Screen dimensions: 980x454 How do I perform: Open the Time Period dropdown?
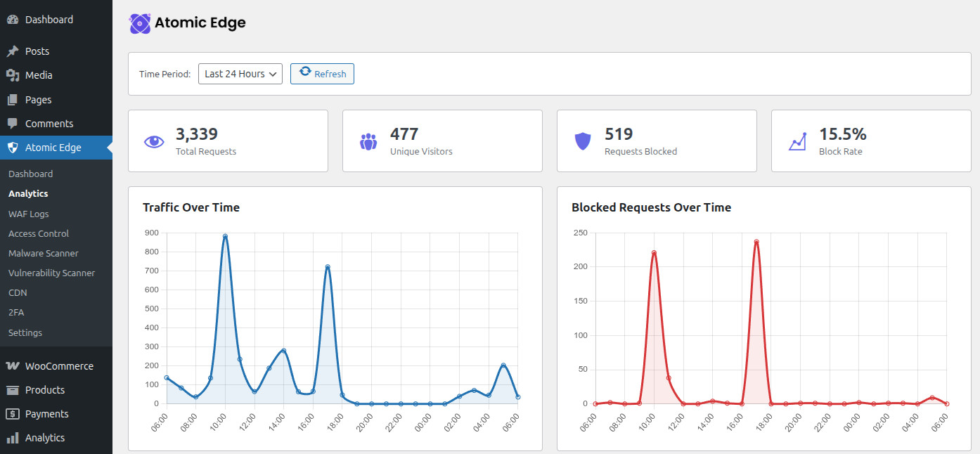240,73
